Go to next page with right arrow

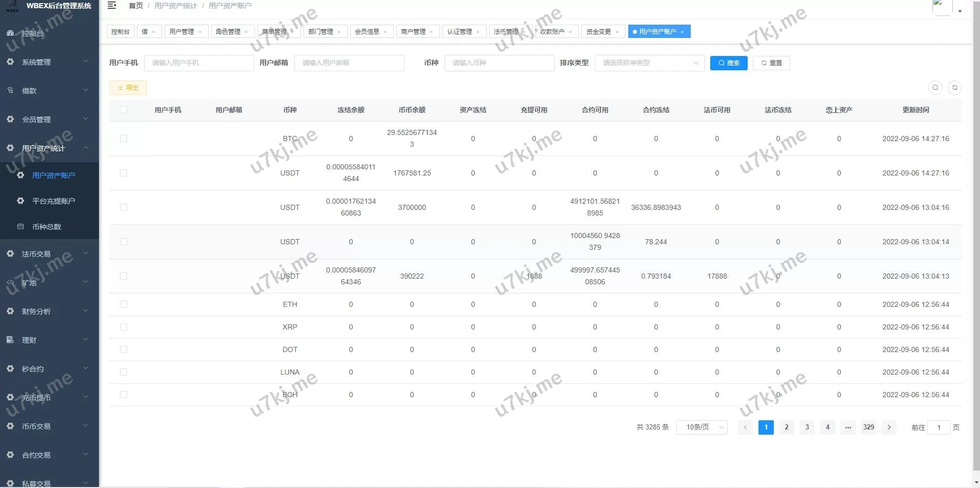coord(889,427)
